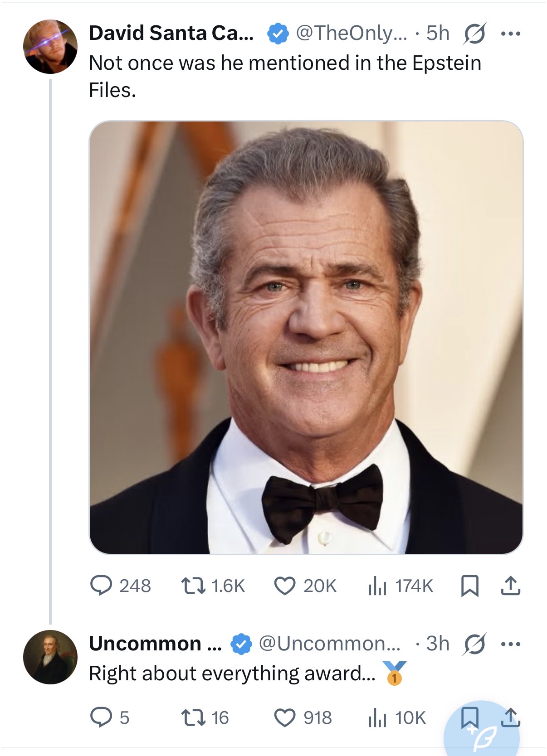Repost the 'Right about everything award' reply
This screenshot has height=756, width=547.
193,717
